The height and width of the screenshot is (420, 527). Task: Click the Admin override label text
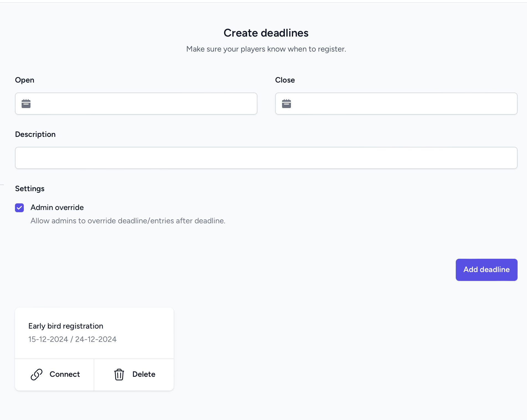pos(57,208)
